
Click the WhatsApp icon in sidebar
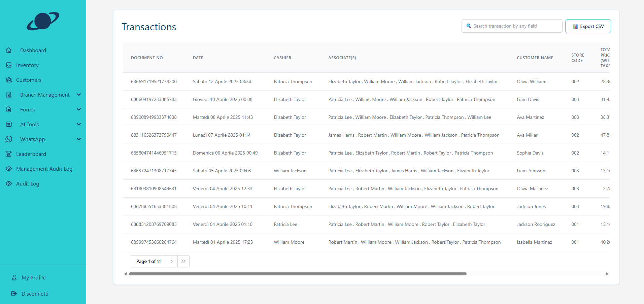(9, 139)
